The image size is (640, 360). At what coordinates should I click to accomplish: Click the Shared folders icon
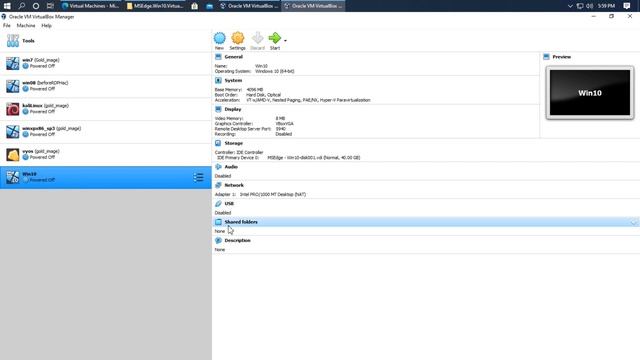[218, 222]
